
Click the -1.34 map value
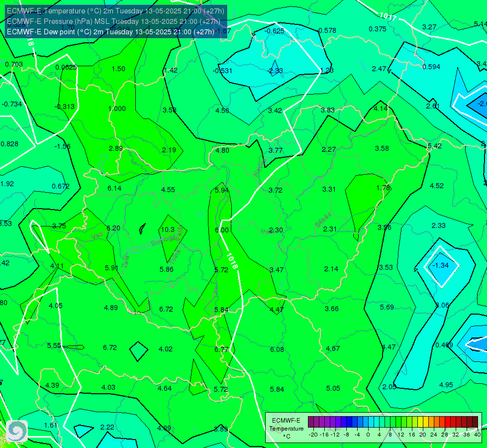pos(441,265)
